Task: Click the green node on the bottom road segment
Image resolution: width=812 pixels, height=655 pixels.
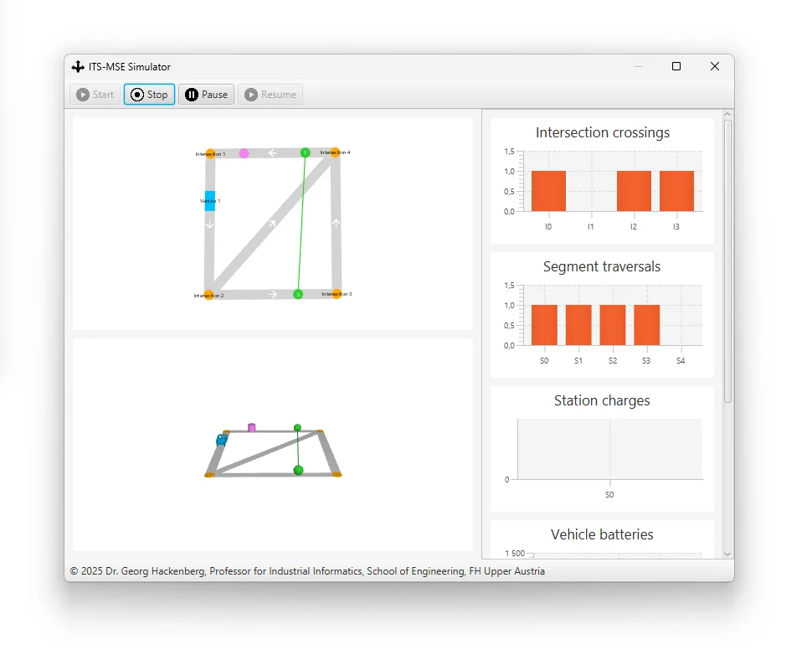Action: tap(298, 294)
